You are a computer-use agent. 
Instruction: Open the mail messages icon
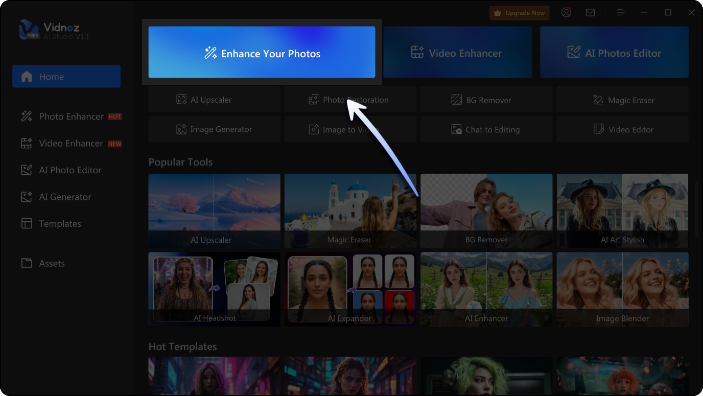[590, 13]
